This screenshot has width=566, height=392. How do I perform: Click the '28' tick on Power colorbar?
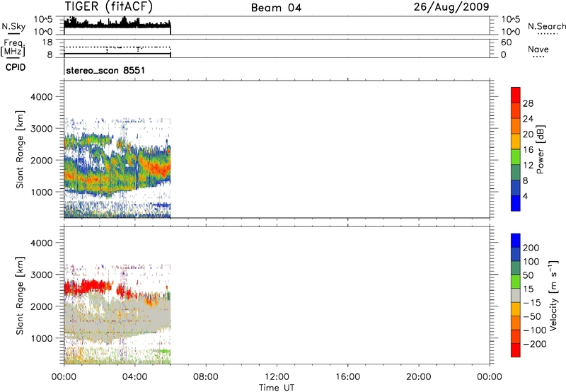point(528,103)
